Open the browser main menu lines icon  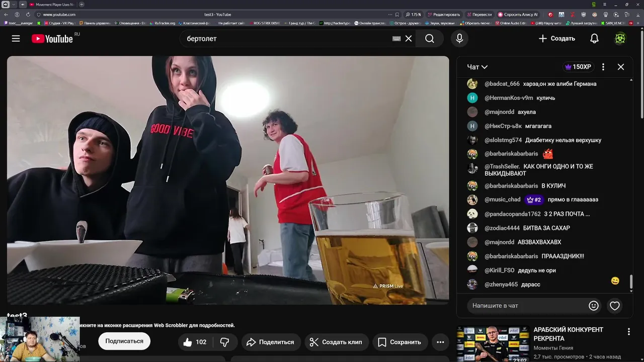point(605,5)
